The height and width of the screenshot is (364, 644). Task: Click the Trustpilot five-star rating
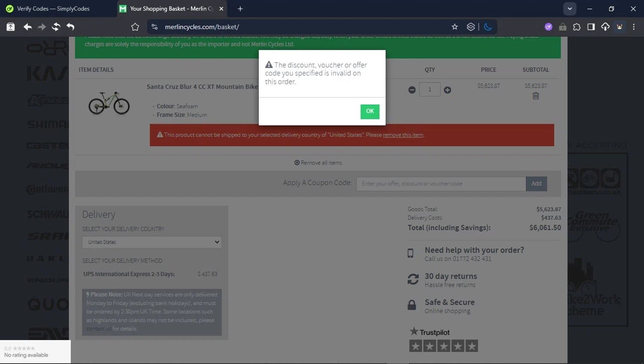click(444, 346)
